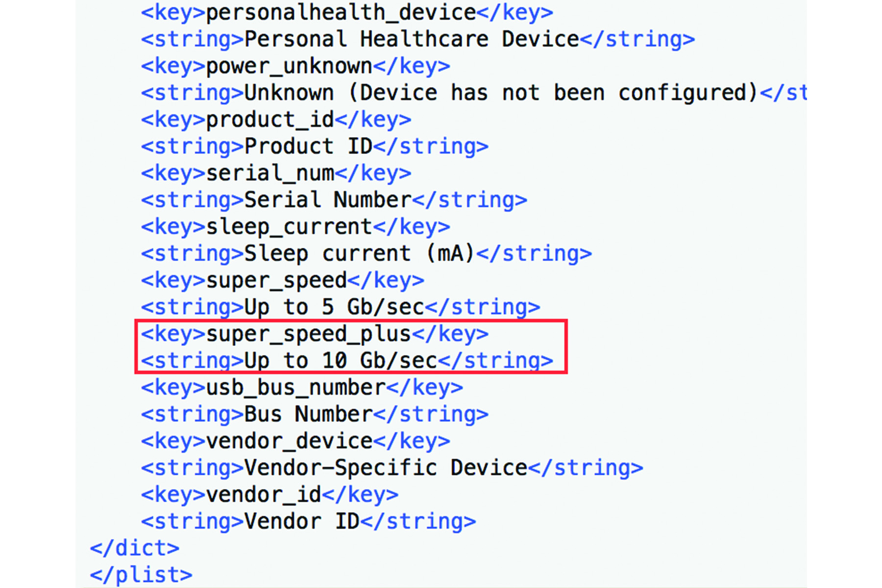
Task: Select the product_id key line
Action: click(269, 120)
